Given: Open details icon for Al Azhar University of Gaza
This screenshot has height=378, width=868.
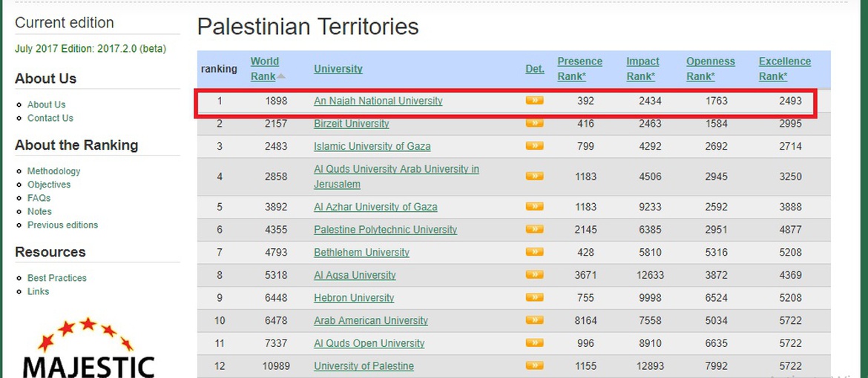Looking at the screenshot, I should pos(534,207).
